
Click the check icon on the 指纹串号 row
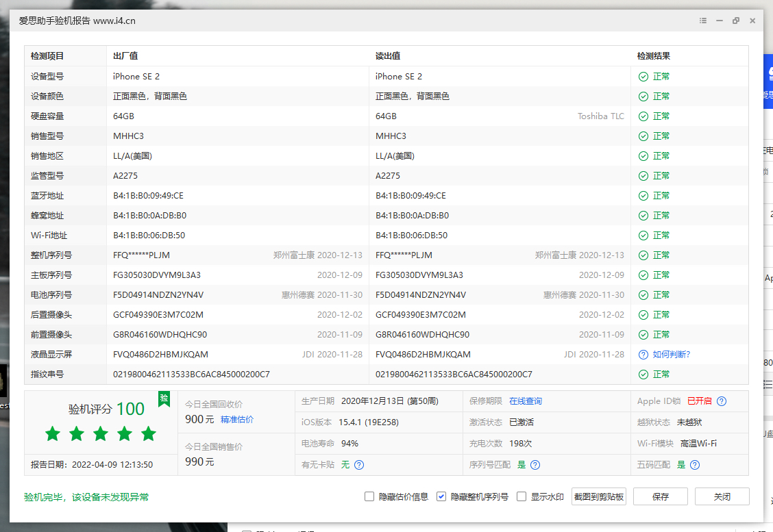tap(643, 374)
